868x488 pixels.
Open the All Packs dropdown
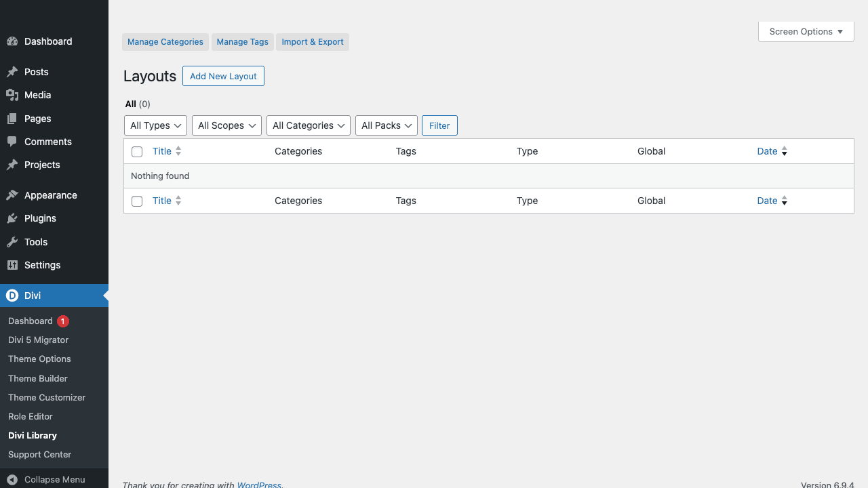[387, 125]
